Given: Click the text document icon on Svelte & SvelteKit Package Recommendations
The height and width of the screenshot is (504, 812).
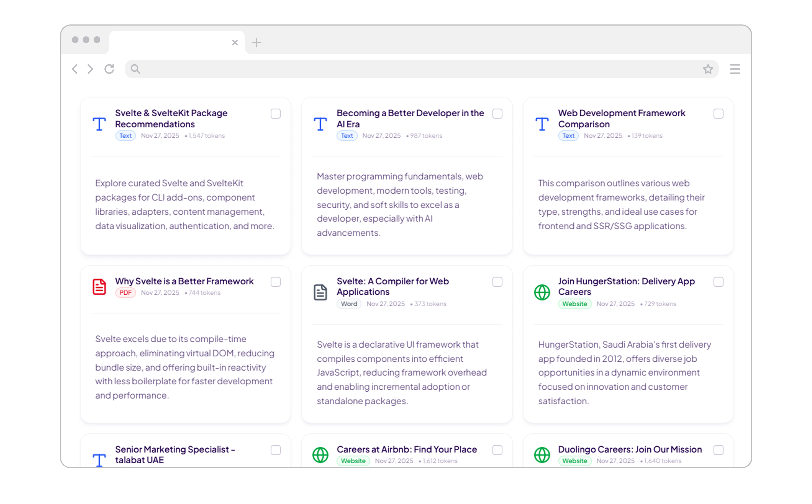Looking at the screenshot, I should click(99, 124).
